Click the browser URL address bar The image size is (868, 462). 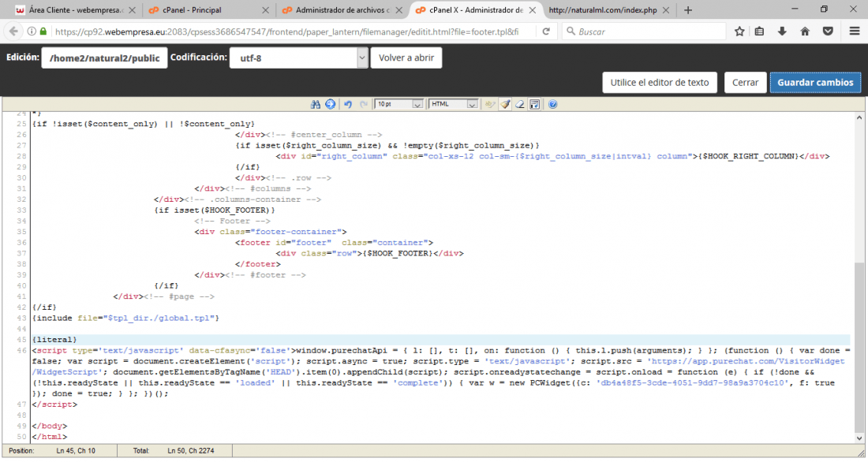[x=286, y=32]
